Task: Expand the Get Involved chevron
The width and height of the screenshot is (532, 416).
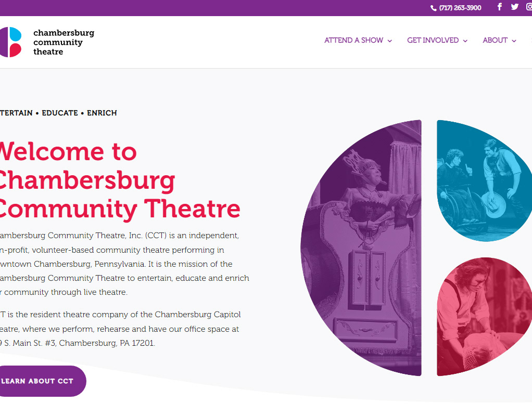Action: coord(465,41)
